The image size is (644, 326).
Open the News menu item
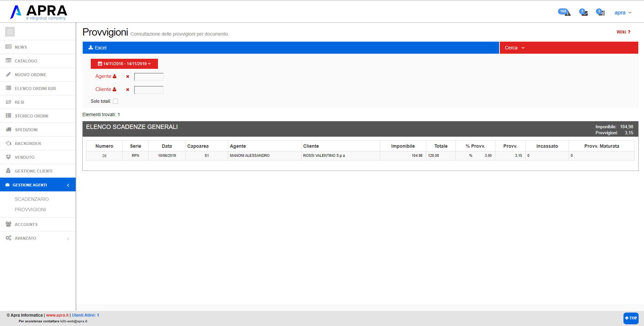pos(38,47)
